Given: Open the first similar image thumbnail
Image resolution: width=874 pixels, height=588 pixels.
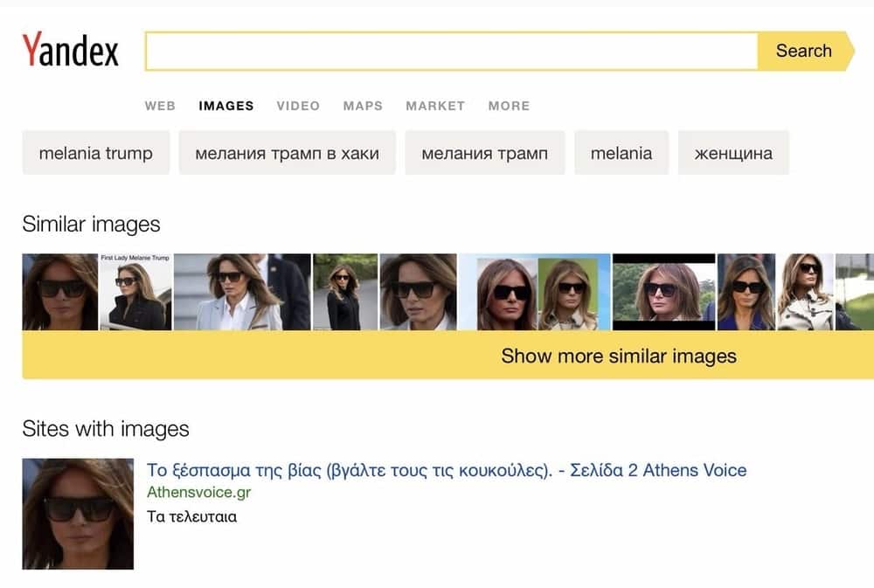Looking at the screenshot, I should click(x=60, y=292).
